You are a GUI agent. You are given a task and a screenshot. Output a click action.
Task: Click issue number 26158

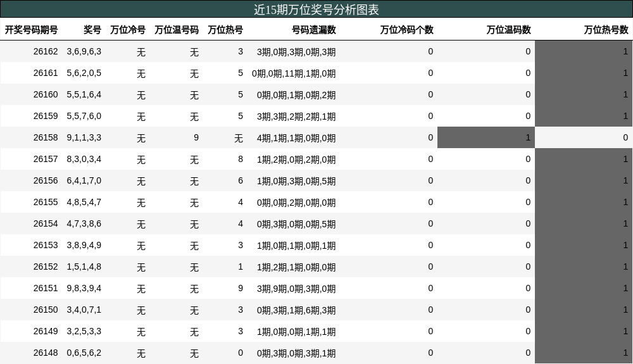[46, 137]
